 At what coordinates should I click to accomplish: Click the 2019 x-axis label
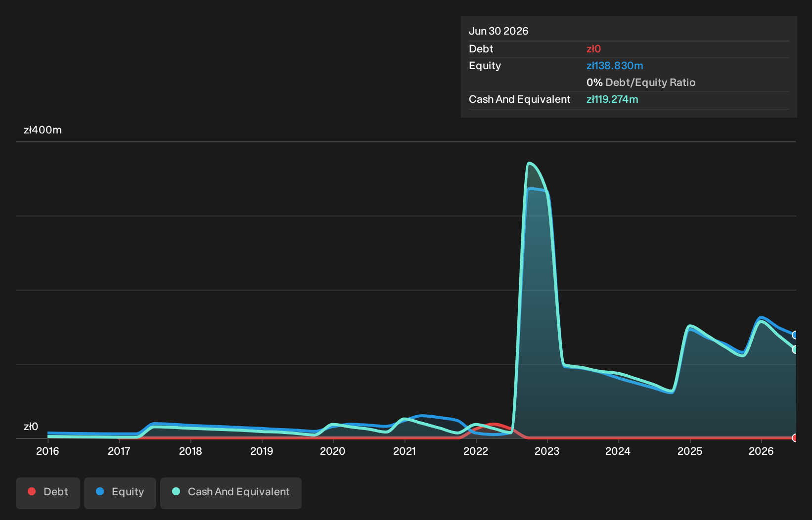coord(262,451)
